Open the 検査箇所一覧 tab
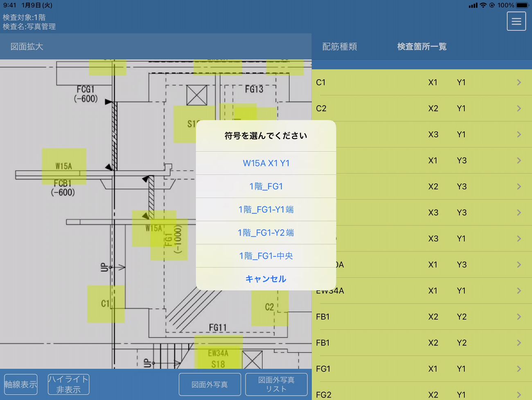Screen dimensions: 532x400 pos(422,46)
